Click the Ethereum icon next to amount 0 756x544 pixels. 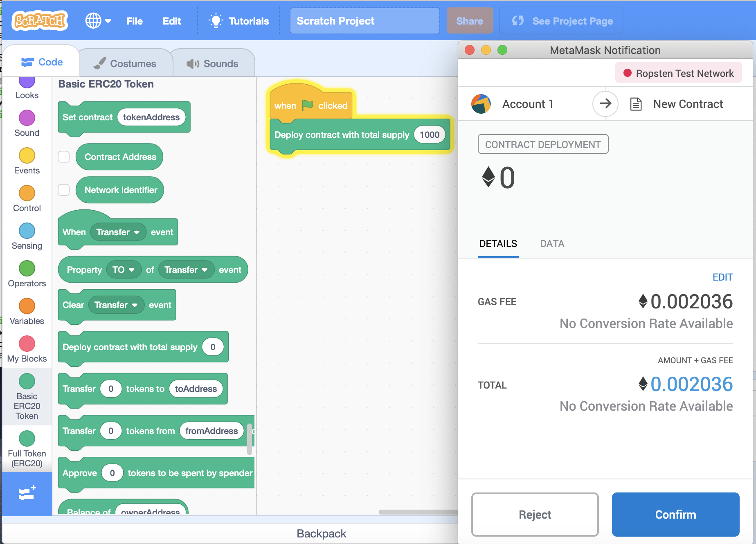[x=488, y=177]
